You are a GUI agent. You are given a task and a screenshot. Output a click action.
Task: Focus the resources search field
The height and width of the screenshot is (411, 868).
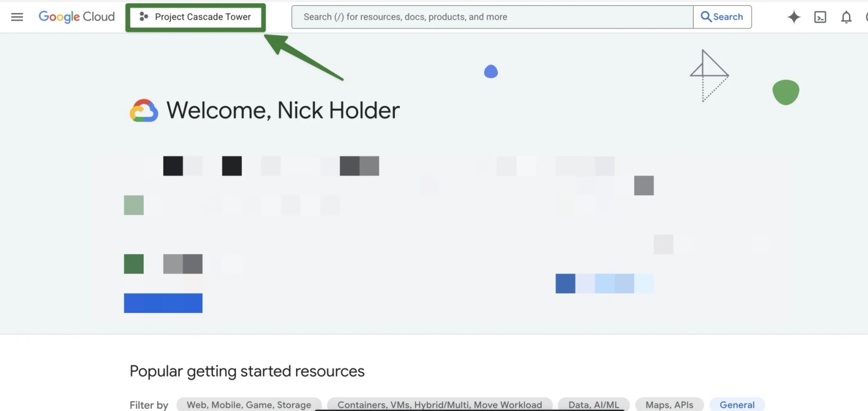click(493, 17)
